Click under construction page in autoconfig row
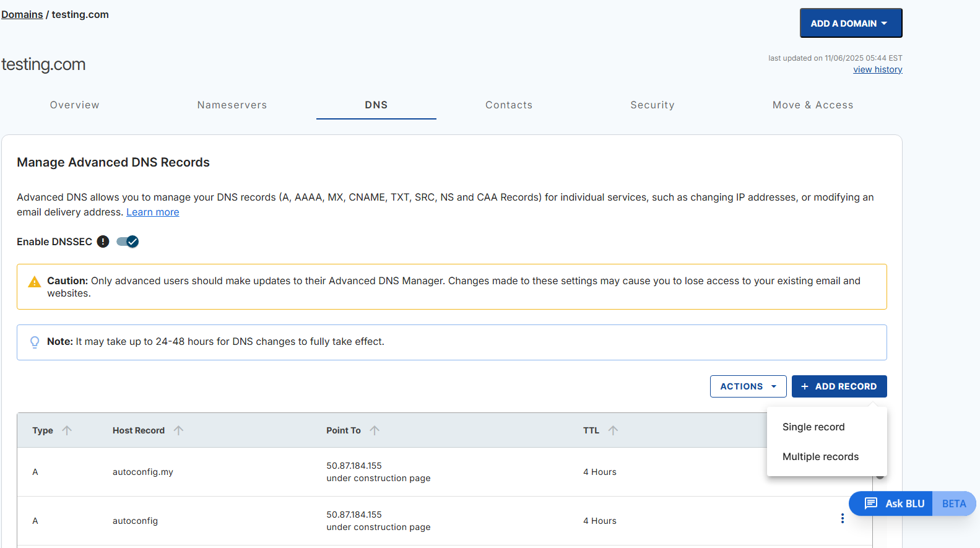Screen dimensions: 980x548 click(378, 527)
